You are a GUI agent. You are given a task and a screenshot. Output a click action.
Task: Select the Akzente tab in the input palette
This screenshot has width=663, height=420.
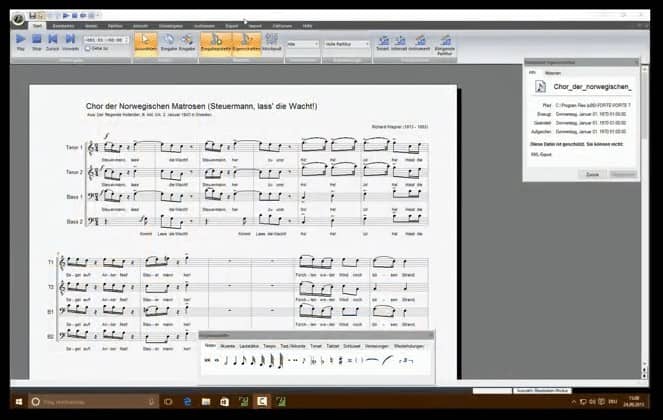pos(227,346)
